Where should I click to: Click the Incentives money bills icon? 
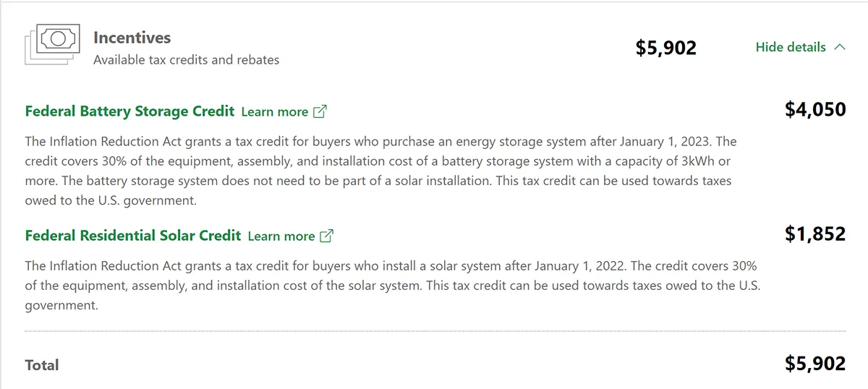click(x=51, y=43)
